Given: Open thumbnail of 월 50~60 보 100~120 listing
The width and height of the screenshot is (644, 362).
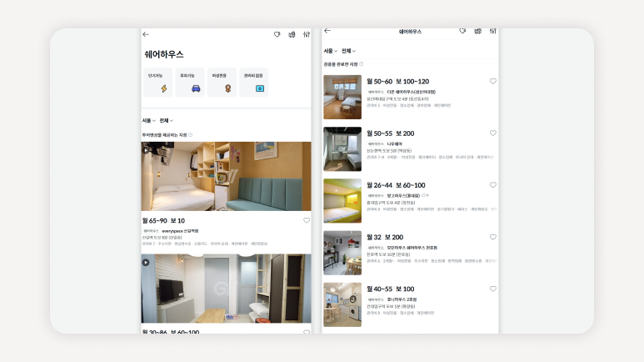Looking at the screenshot, I should (342, 97).
